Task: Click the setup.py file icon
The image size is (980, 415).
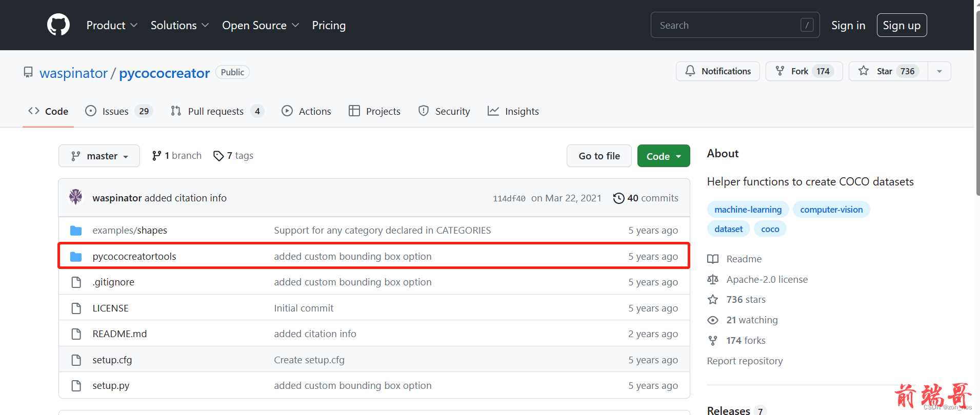Action: (x=76, y=386)
